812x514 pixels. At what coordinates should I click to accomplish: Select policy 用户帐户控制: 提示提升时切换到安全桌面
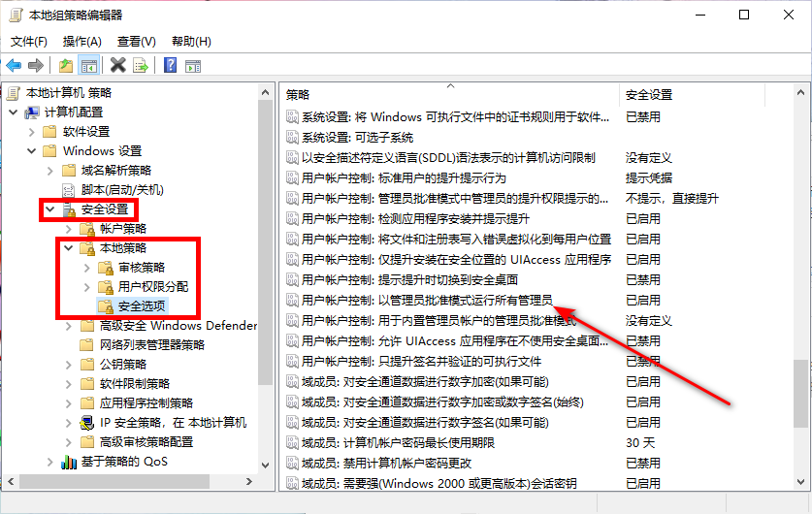click(x=409, y=280)
